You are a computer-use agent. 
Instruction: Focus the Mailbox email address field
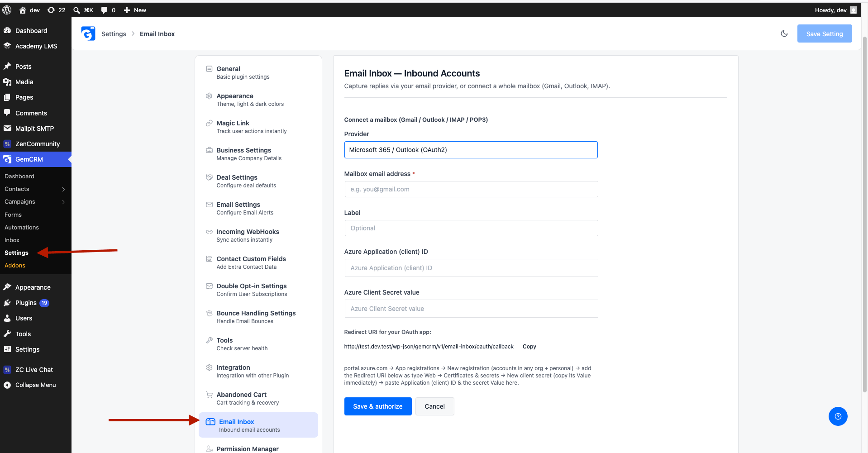(471, 189)
